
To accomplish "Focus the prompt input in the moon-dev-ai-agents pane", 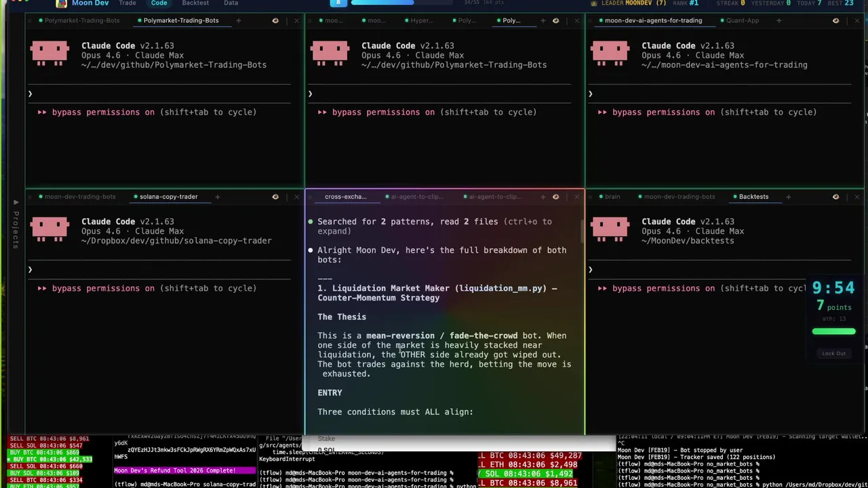I will (720, 94).
